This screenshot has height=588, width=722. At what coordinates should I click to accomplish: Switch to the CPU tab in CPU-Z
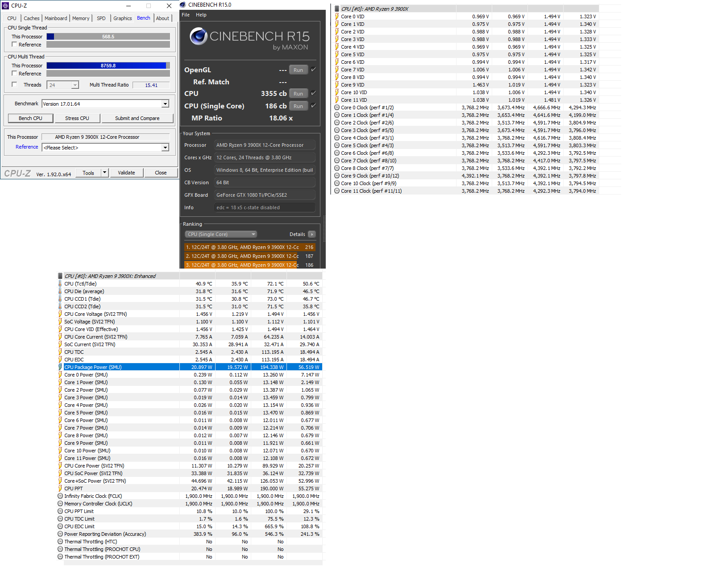12,18
